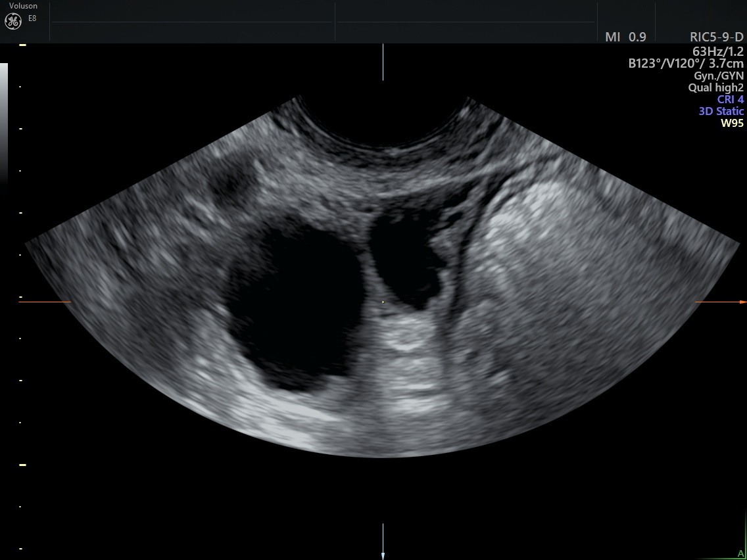
Task: Click the 63Hz/1.2 frame rate readout
Action: point(717,51)
